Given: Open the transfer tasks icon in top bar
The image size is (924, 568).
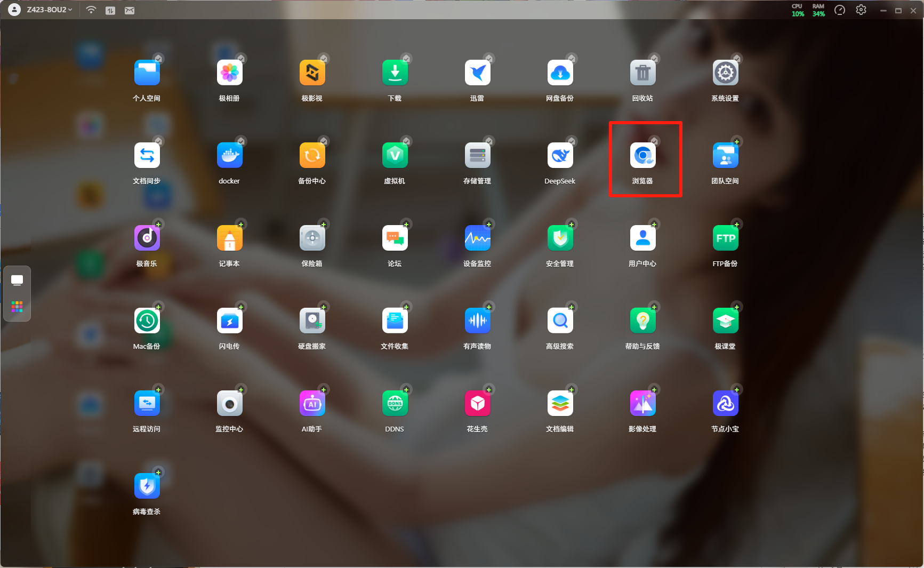Looking at the screenshot, I should pos(110,10).
